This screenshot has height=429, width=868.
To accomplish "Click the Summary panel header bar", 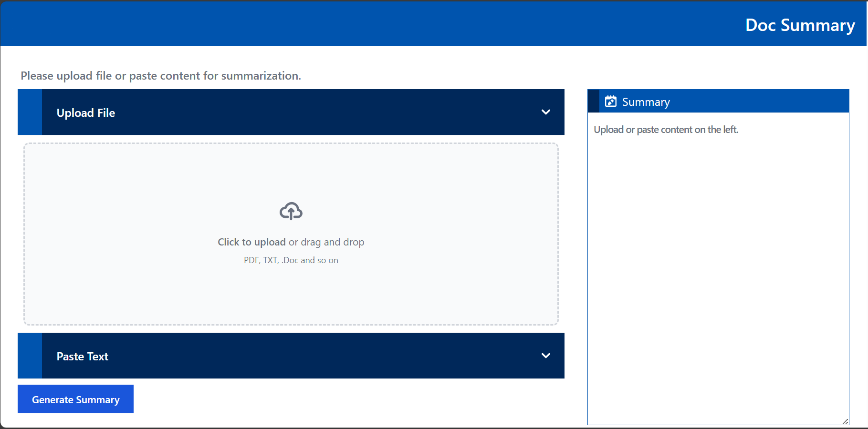I will [716, 101].
